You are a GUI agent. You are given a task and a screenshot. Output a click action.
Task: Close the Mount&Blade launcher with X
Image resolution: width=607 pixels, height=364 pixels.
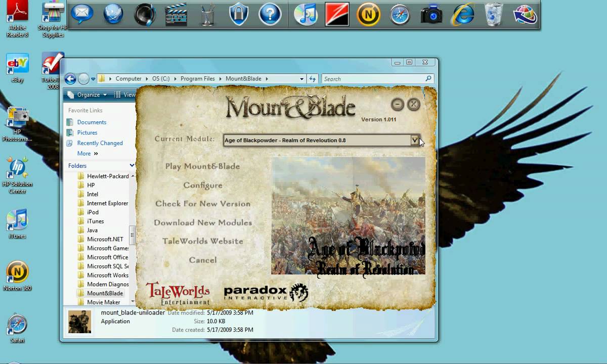coord(414,105)
